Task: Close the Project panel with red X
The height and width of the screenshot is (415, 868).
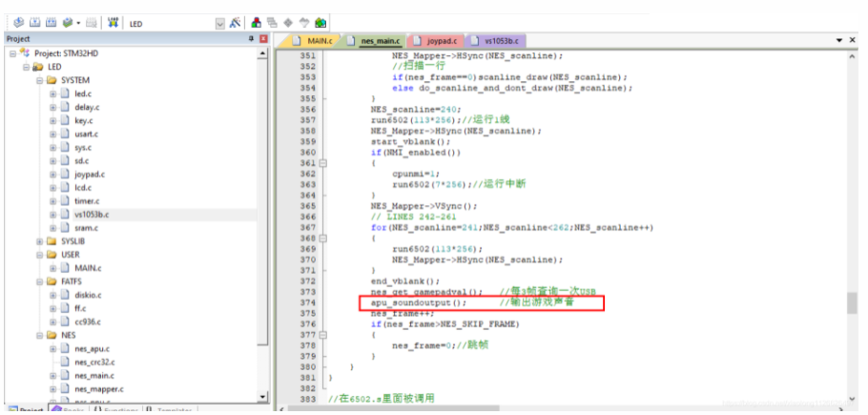Action: coord(263,39)
